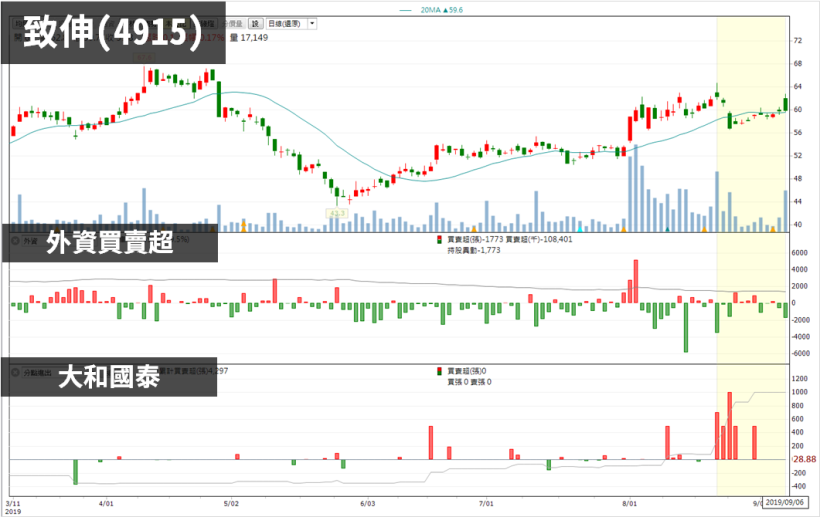
Task: Click the cyan triangle event marker on the volume axis
Action: [579, 229]
